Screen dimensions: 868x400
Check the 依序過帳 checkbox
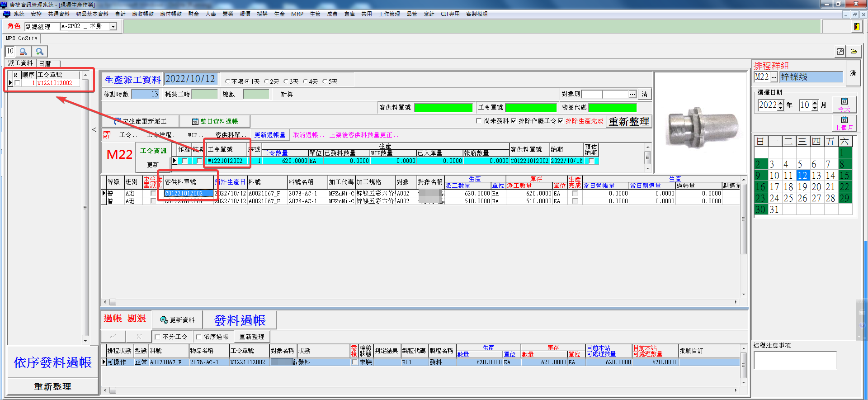pos(198,337)
